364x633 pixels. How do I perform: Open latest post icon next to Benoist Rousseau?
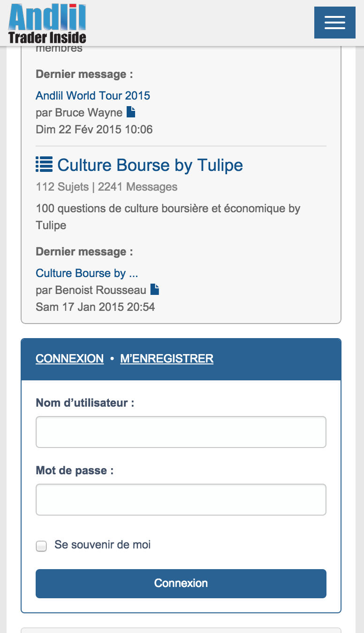tap(155, 290)
